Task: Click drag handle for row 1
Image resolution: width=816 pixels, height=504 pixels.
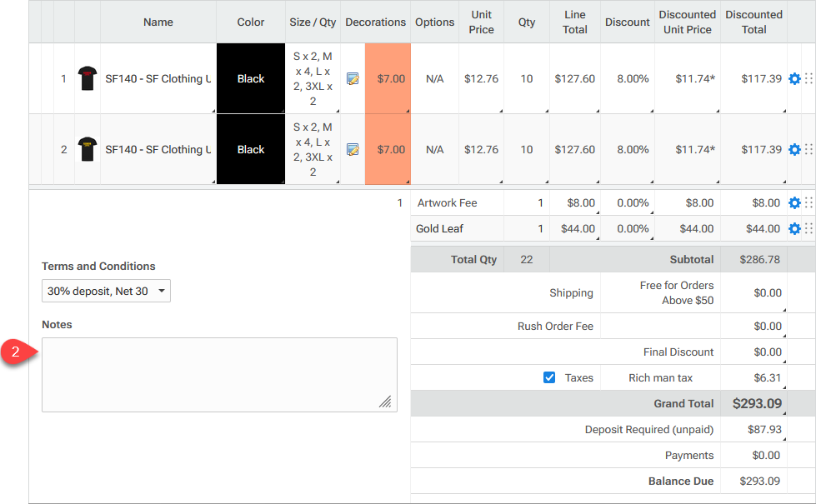Action: [808, 79]
